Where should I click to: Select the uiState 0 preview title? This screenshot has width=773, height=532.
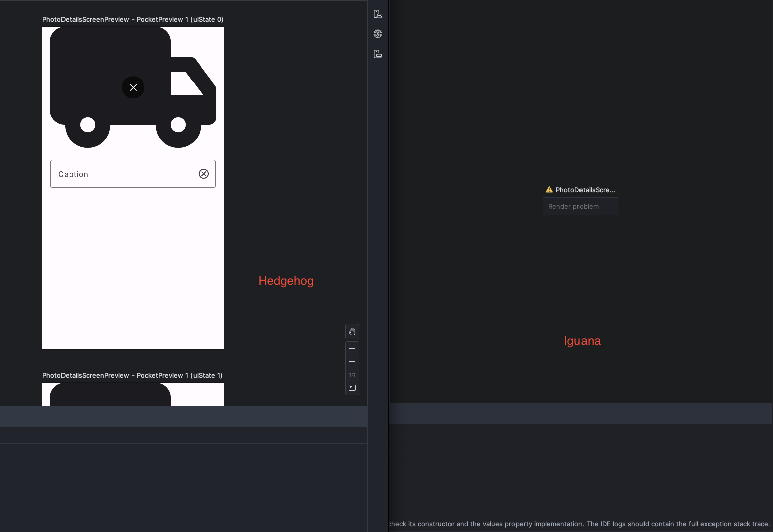coord(133,20)
